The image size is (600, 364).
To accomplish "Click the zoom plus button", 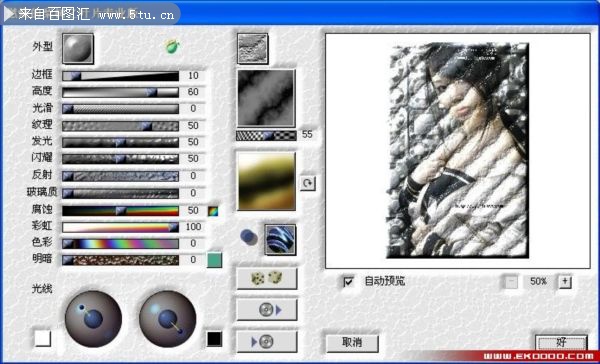I will pos(565,282).
